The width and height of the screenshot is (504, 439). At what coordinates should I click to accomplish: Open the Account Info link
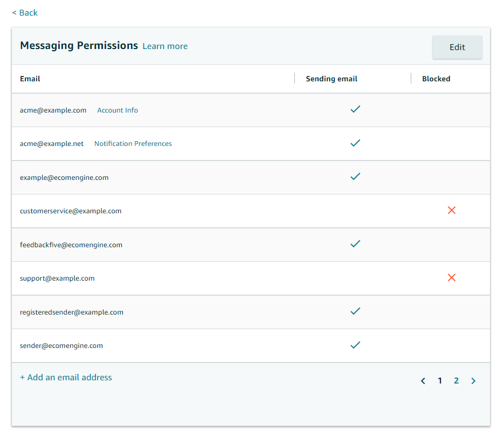(118, 110)
